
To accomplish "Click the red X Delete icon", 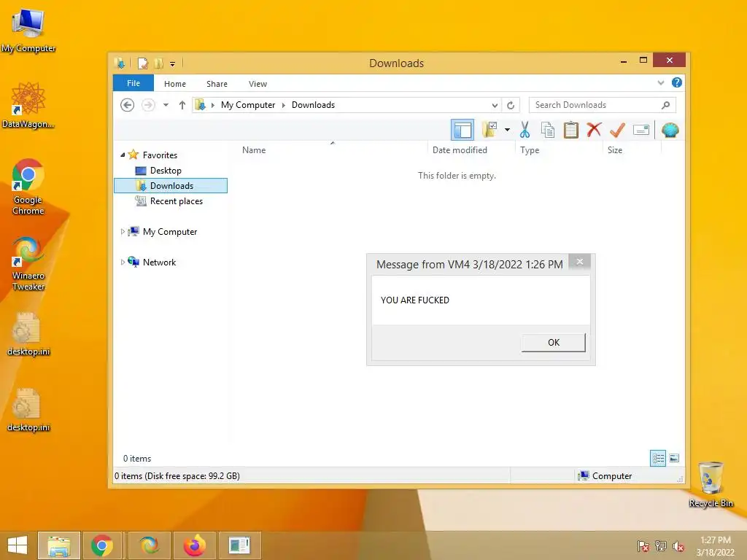I will [x=594, y=130].
